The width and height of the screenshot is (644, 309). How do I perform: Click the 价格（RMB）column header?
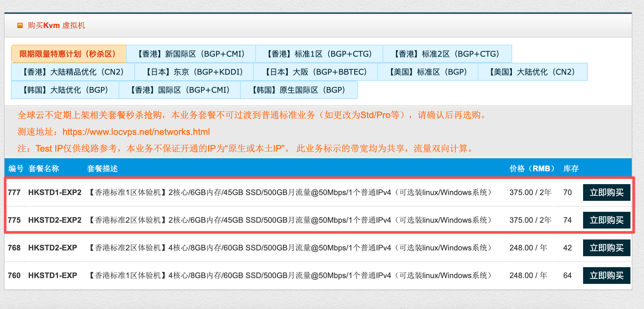pos(532,169)
